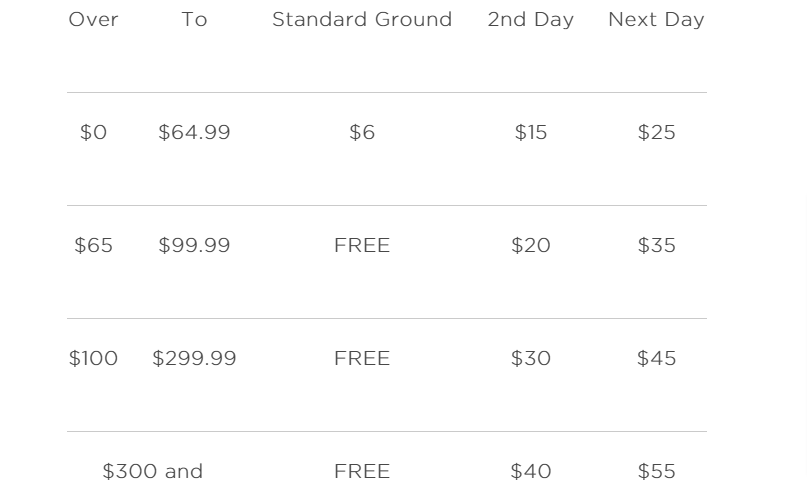Click the $299.99 To value

pyautogui.click(x=194, y=359)
